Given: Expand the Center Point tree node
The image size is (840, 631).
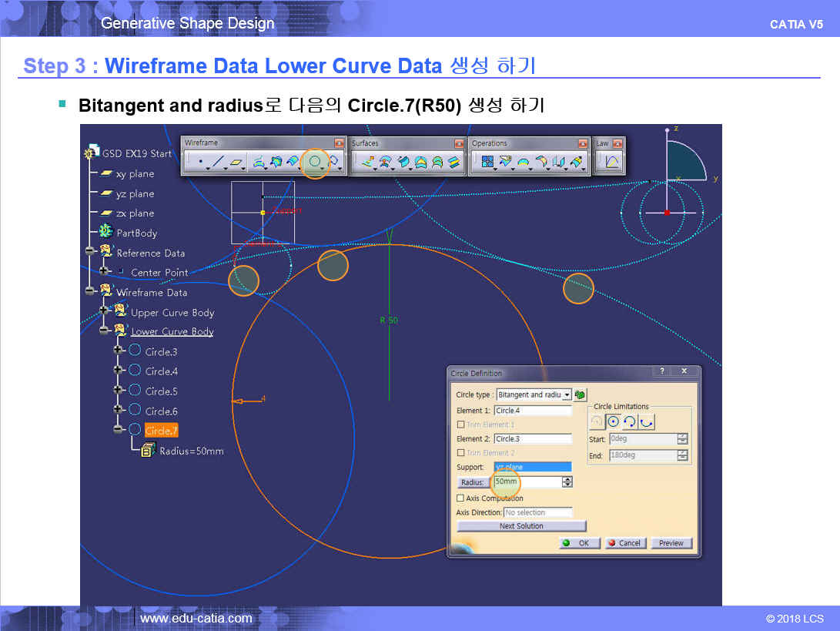Looking at the screenshot, I should click(104, 272).
